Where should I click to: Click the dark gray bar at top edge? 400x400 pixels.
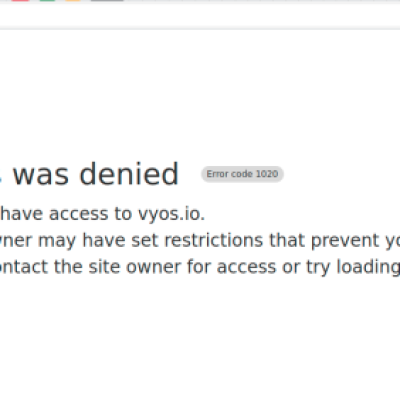tap(107, 1)
